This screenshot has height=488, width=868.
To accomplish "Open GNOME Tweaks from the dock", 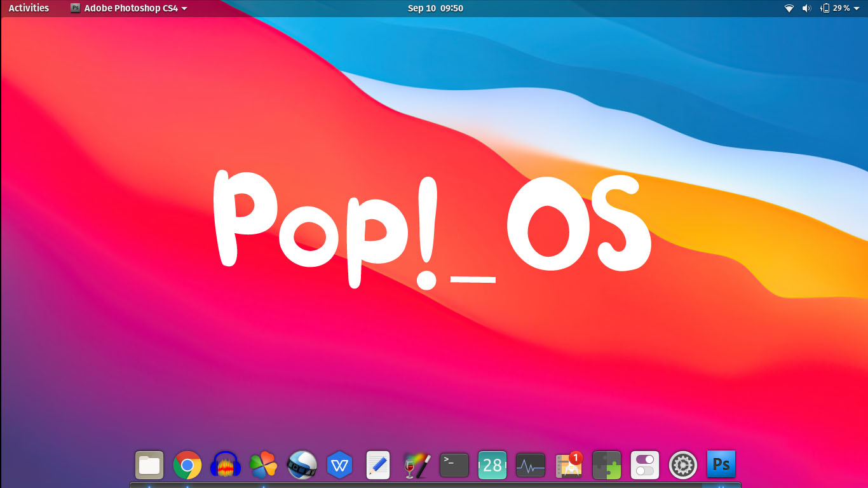I will [645, 464].
